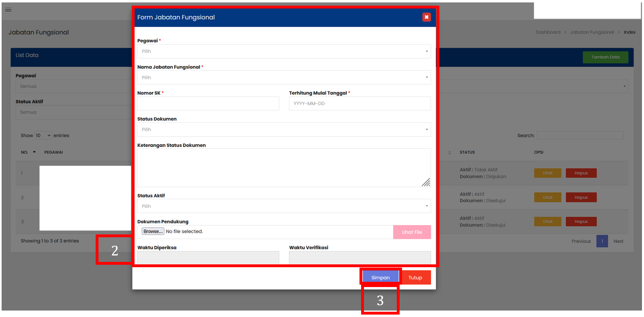This screenshot has width=644, height=317.
Task: Click the Lihat File button
Action: (412, 232)
